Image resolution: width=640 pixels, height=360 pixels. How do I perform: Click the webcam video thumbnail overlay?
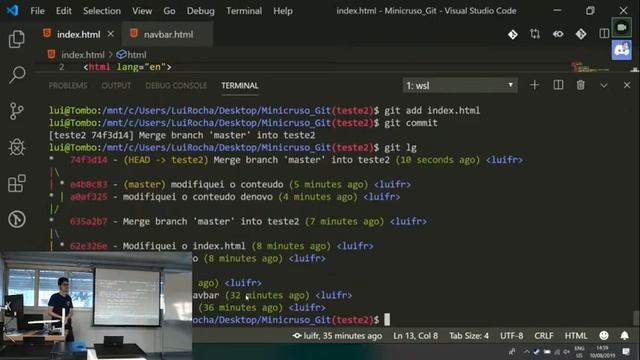click(x=96, y=306)
